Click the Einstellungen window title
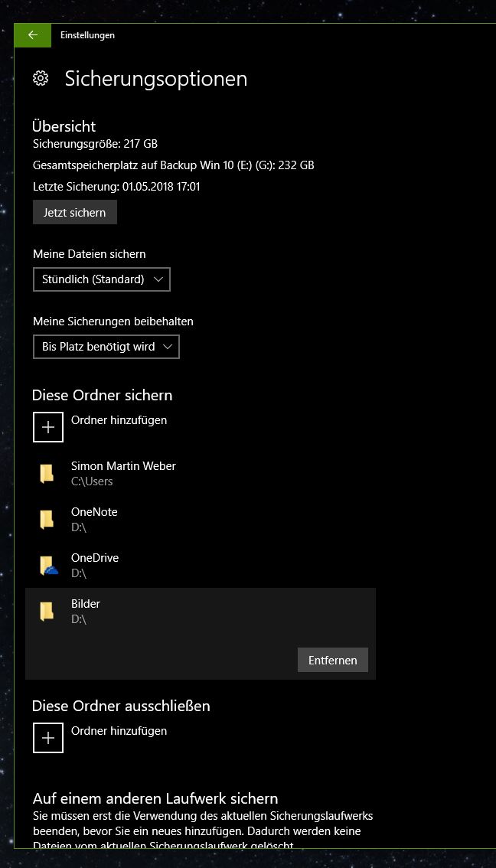Screen dimensions: 496x868 point(87,35)
